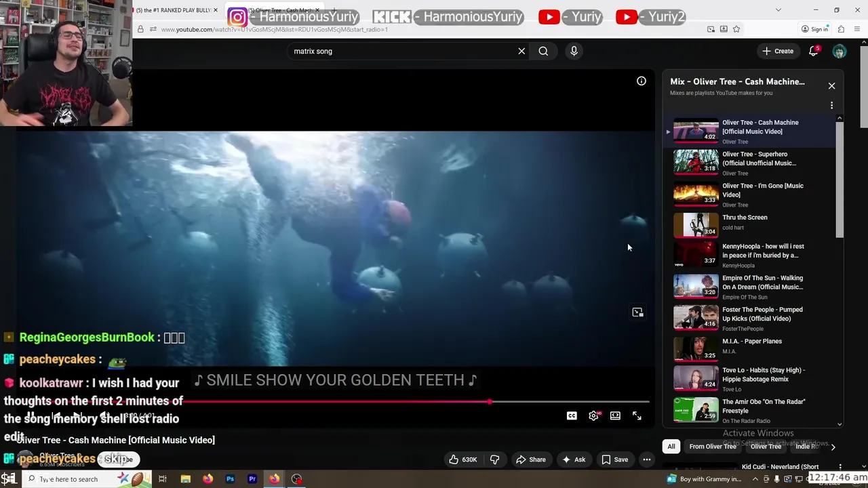Like the Cash Machine video
Screen dimensions: 868x488
462,460
